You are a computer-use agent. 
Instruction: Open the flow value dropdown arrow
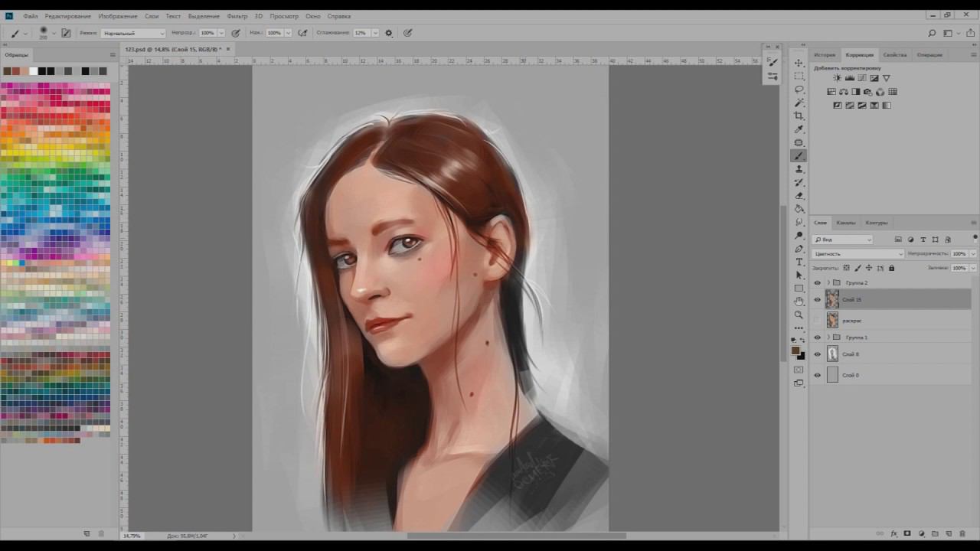289,33
